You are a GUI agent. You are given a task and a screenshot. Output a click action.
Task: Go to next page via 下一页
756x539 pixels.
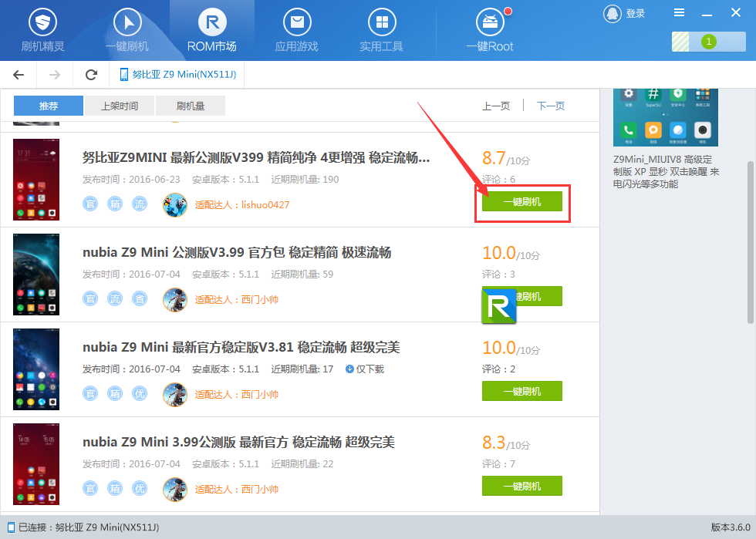point(551,106)
